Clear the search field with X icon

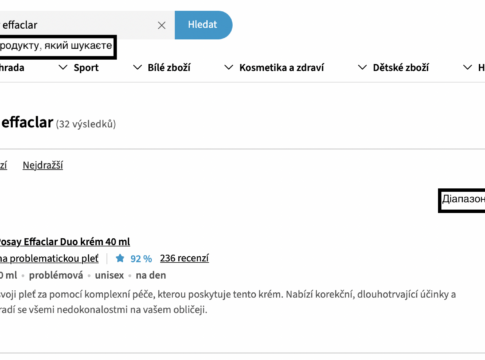[162, 25]
